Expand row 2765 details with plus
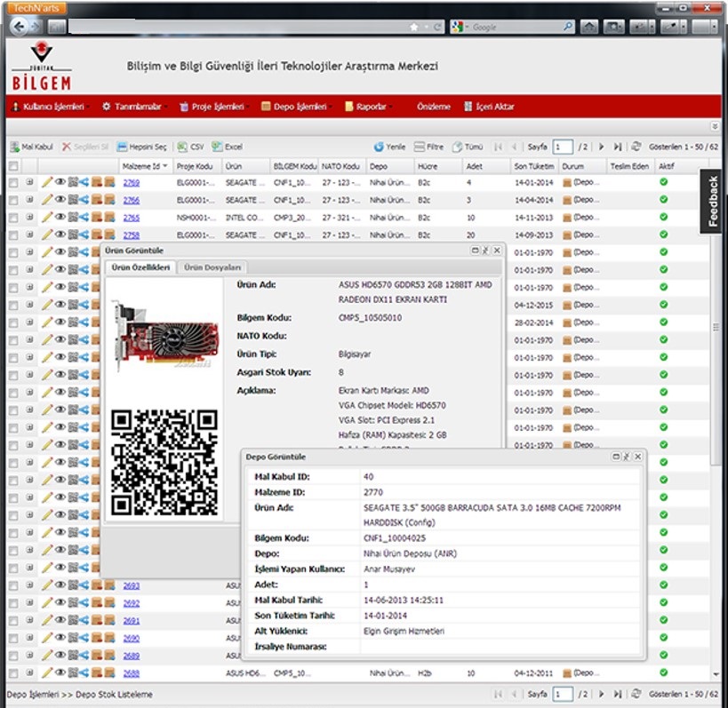The image size is (728, 708). pos(29,217)
